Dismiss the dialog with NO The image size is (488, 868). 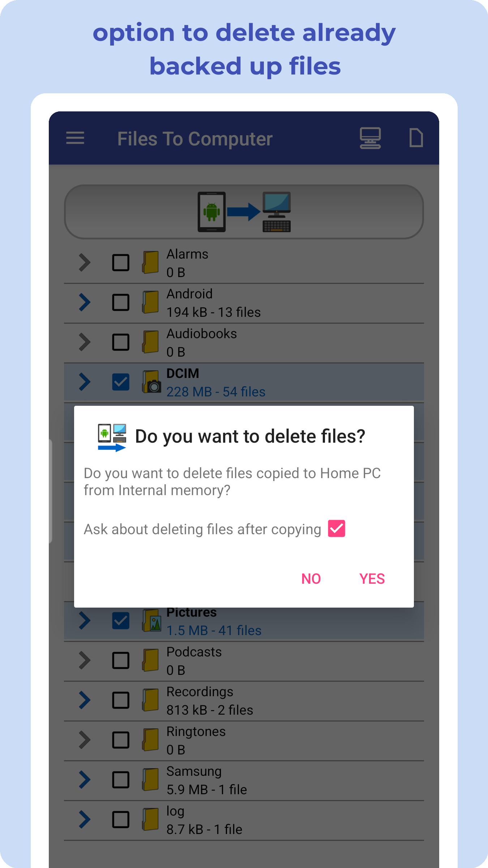311,579
